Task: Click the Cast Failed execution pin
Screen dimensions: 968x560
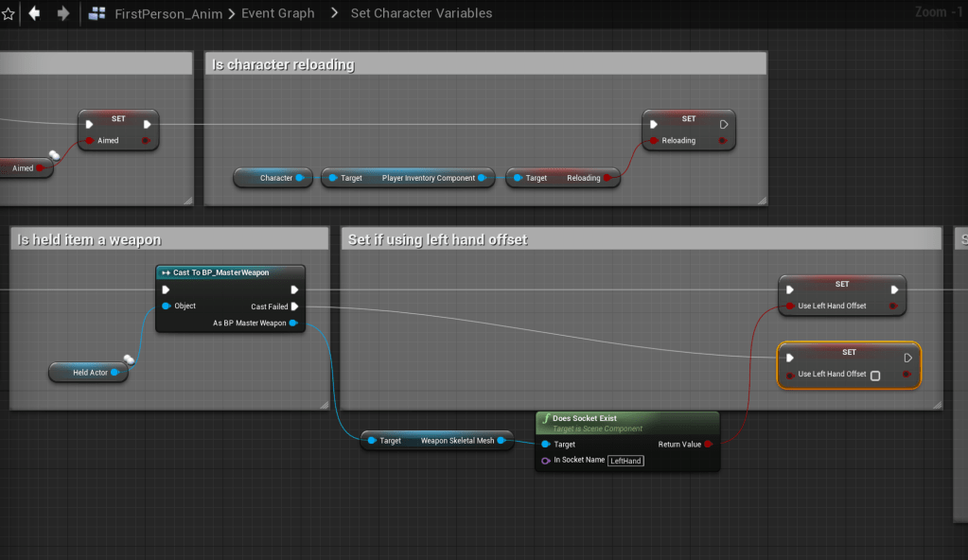Action: [295, 306]
